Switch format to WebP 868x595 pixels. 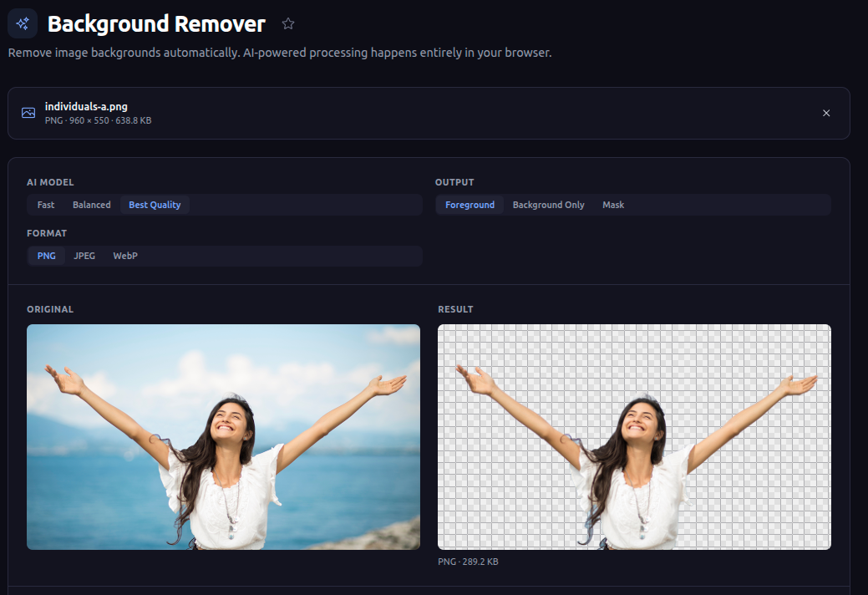tap(125, 256)
